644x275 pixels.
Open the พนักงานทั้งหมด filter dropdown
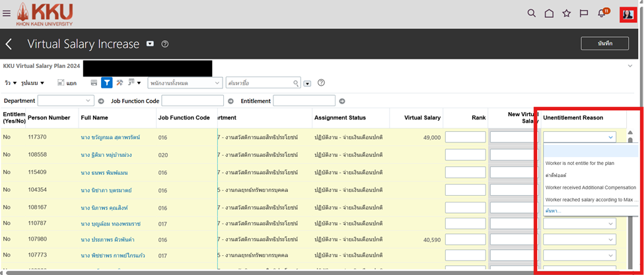tap(217, 83)
